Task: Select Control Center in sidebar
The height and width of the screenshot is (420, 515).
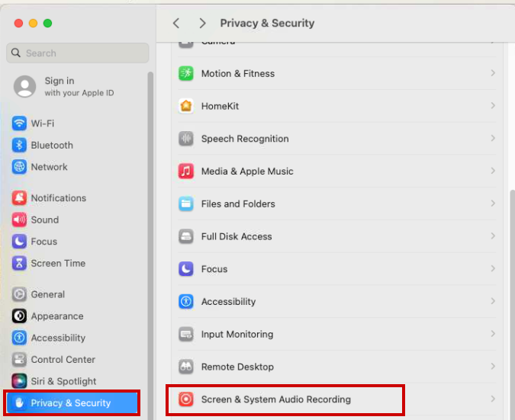Action: tap(63, 359)
